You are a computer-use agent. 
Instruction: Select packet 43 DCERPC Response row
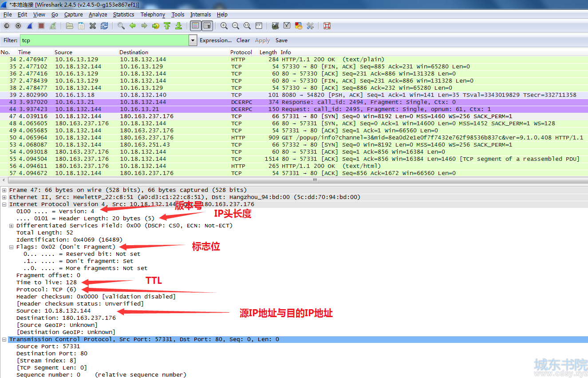294,102
